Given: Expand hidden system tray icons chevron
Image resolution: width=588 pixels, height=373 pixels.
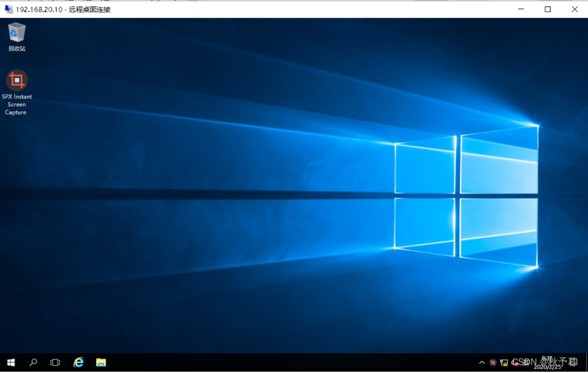Looking at the screenshot, I should pos(482,363).
